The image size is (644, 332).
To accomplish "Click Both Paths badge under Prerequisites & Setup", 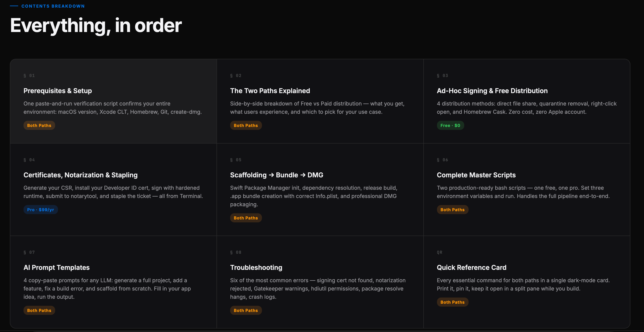I will click(x=39, y=126).
